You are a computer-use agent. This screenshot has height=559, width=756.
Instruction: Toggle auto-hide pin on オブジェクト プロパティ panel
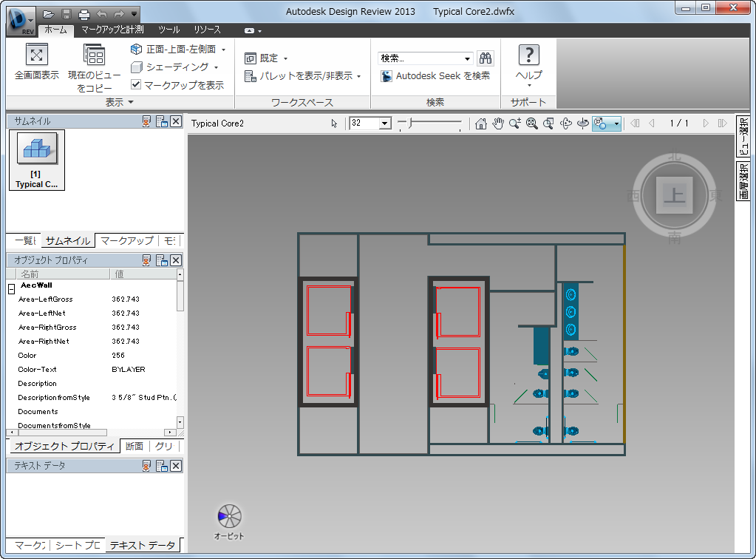point(146,260)
